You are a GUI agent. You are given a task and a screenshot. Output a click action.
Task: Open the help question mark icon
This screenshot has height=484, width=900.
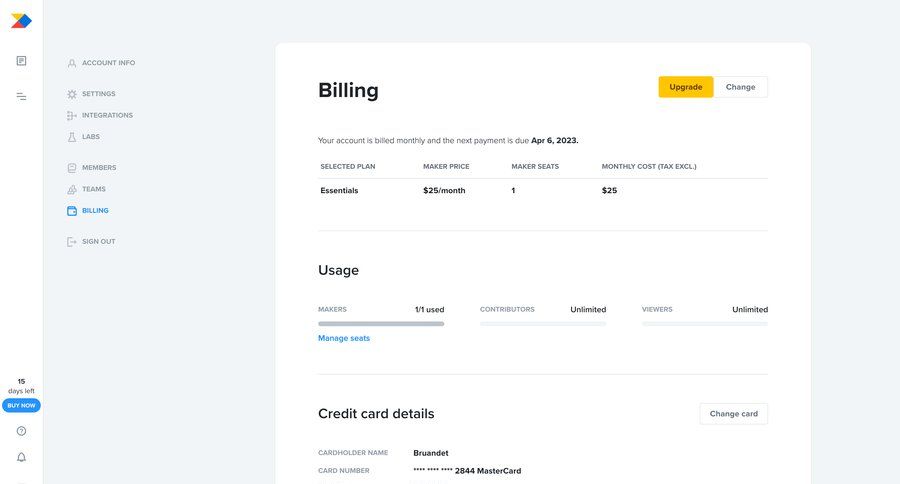pyautogui.click(x=21, y=431)
